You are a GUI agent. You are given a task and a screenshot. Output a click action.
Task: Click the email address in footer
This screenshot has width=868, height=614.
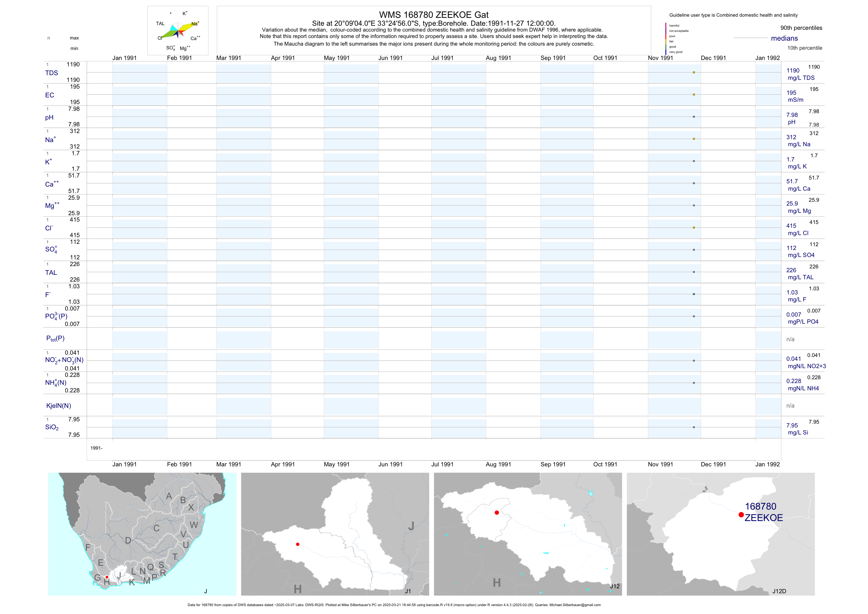click(575, 605)
